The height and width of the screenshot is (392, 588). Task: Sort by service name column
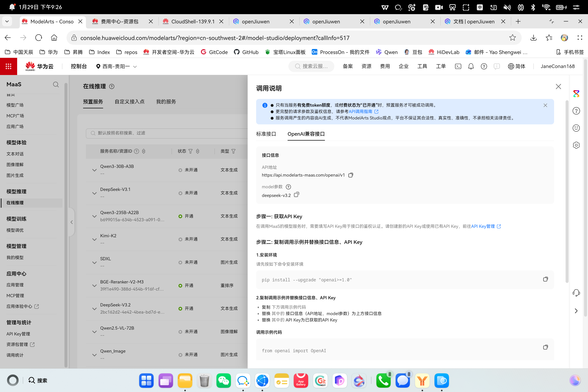point(144,151)
